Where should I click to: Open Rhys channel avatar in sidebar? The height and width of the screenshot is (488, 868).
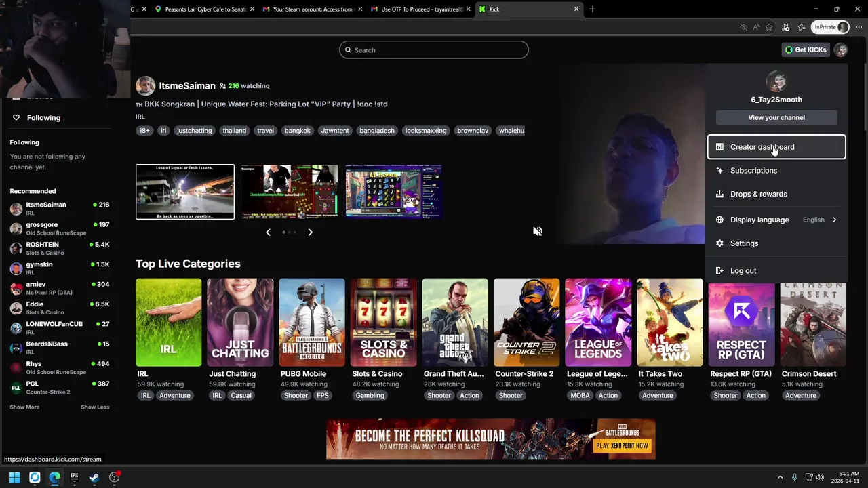[16, 368]
